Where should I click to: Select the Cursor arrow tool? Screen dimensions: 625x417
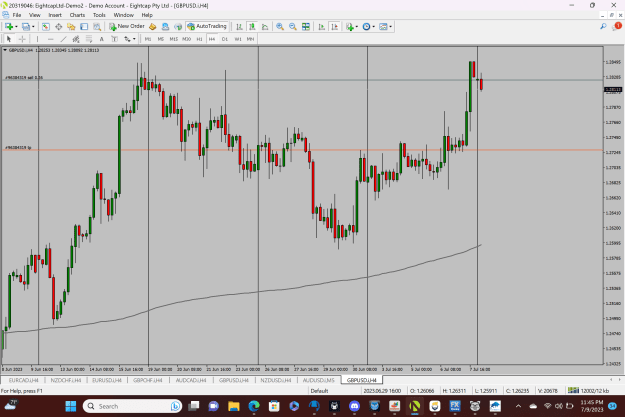tap(9, 39)
